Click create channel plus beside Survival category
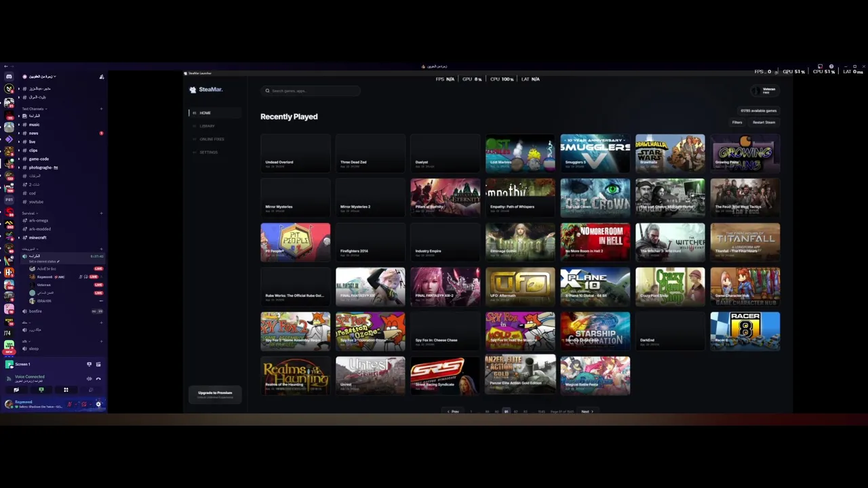Viewport: 868px width, 488px height. [x=101, y=213]
